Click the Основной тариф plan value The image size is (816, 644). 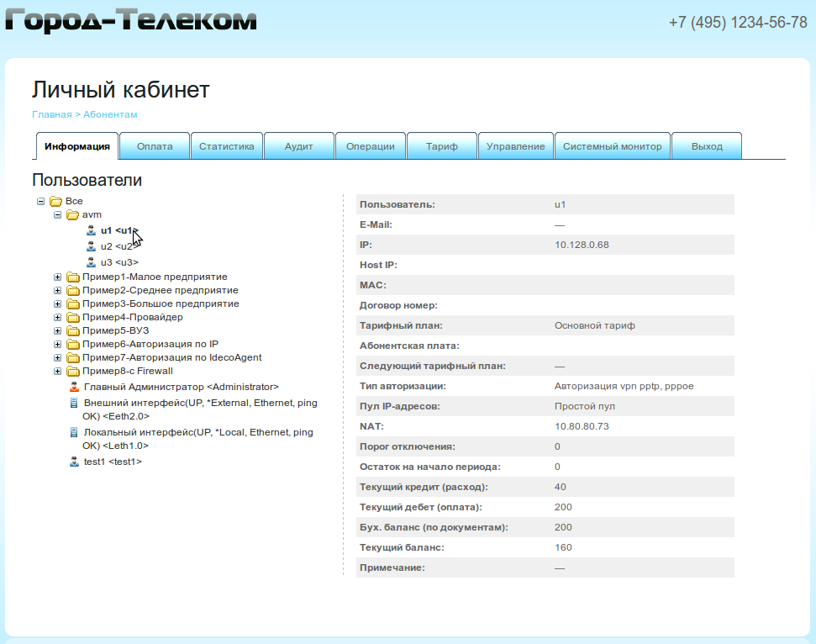[595, 326]
